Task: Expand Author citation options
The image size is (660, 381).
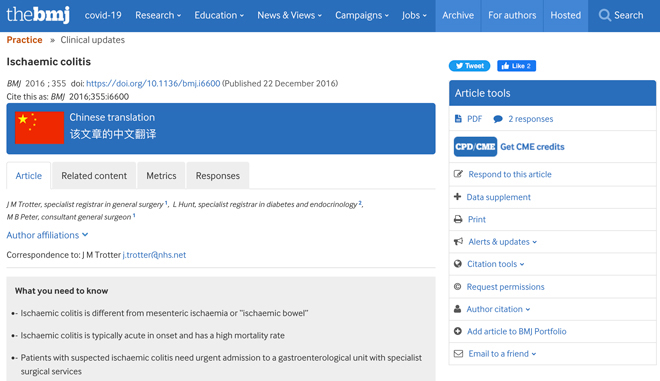Action: [498, 309]
